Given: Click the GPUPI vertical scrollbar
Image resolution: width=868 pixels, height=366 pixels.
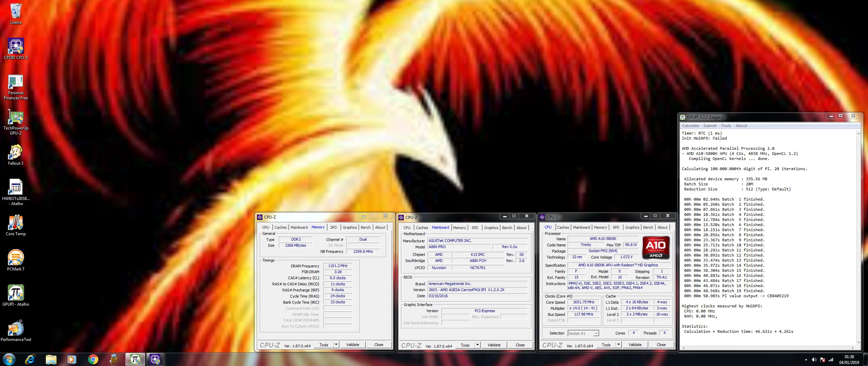Looking at the screenshot, I should [859, 238].
